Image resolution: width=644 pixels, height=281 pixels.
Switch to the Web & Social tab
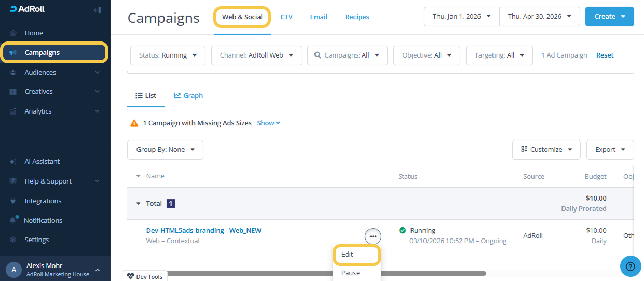(x=242, y=17)
